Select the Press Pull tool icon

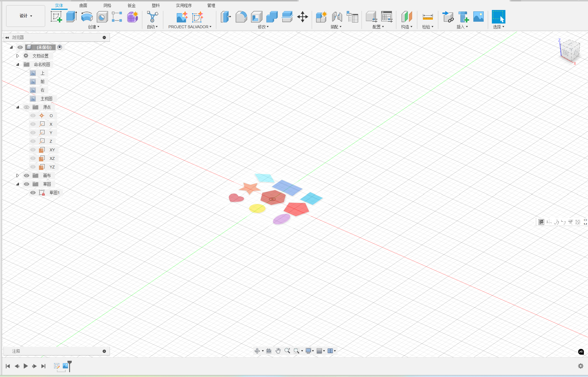226,17
